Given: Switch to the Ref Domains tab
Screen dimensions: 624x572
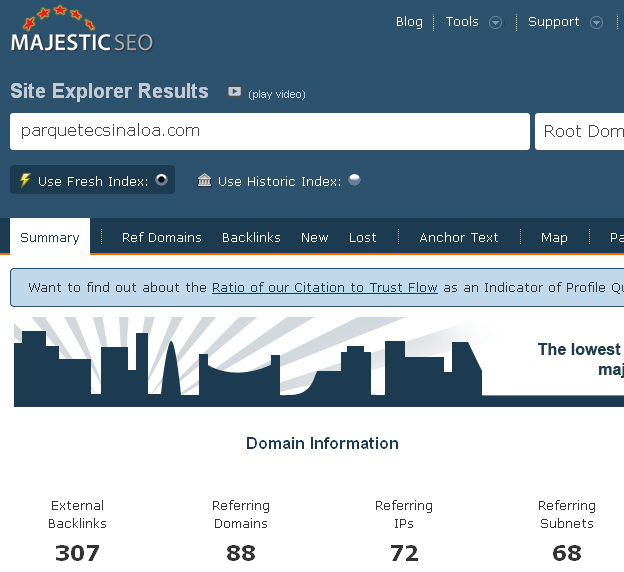Looking at the screenshot, I should point(161,237).
